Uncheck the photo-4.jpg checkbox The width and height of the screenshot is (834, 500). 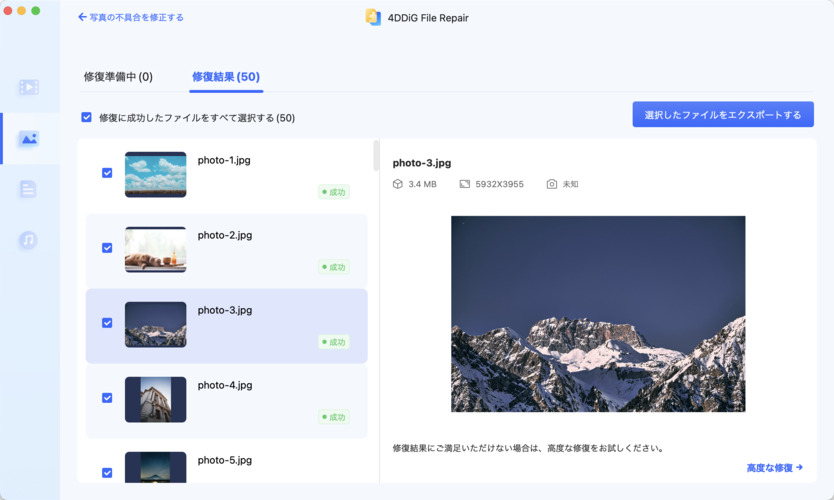107,398
